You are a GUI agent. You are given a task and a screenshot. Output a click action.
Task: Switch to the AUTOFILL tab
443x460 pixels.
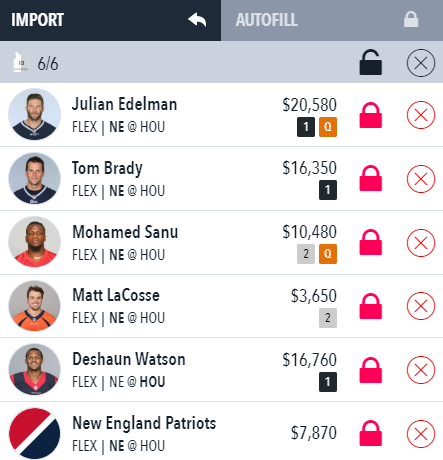click(x=332, y=20)
